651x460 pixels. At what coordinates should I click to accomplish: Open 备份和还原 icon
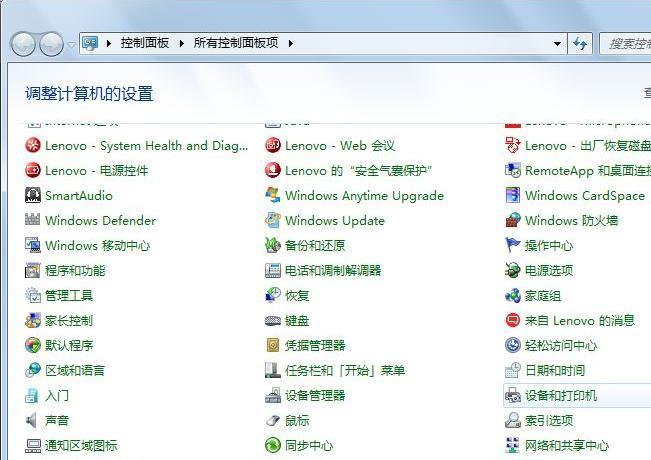[273, 245]
